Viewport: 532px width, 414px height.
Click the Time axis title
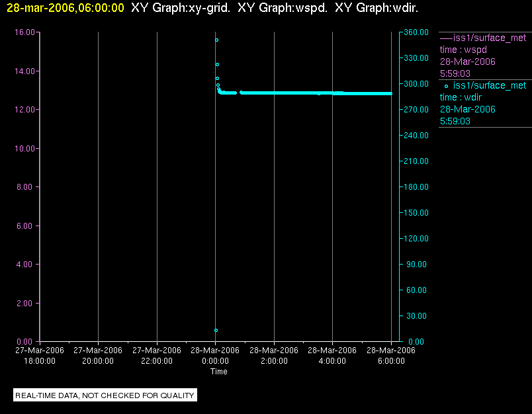point(219,372)
